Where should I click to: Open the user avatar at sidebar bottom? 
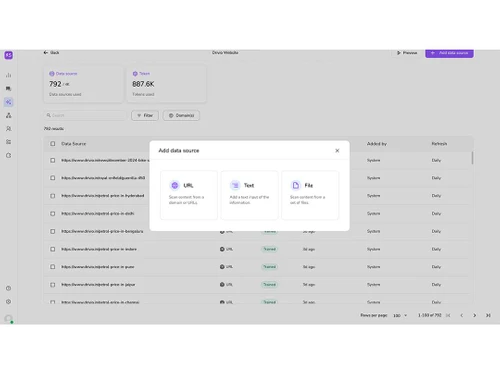[9, 319]
